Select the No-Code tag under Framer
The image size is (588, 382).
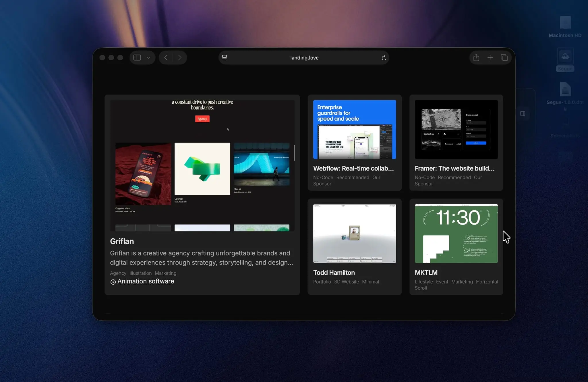(425, 178)
